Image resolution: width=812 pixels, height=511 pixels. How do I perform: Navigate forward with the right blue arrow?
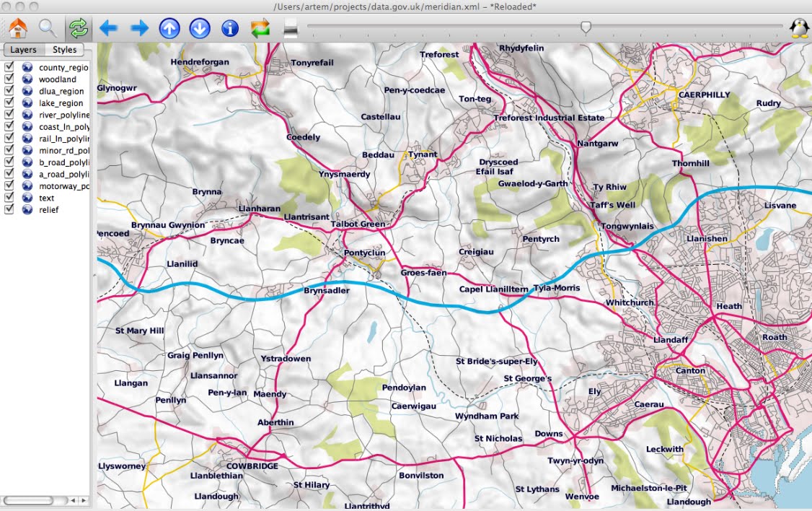(x=138, y=29)
